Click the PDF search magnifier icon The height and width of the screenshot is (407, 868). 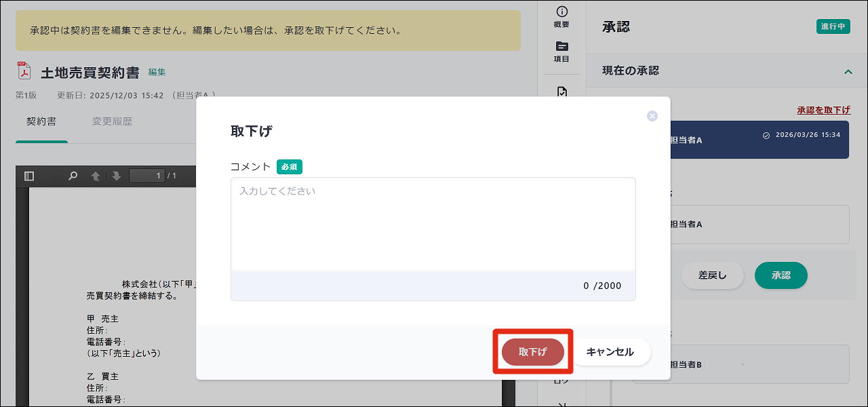(73, 176)
